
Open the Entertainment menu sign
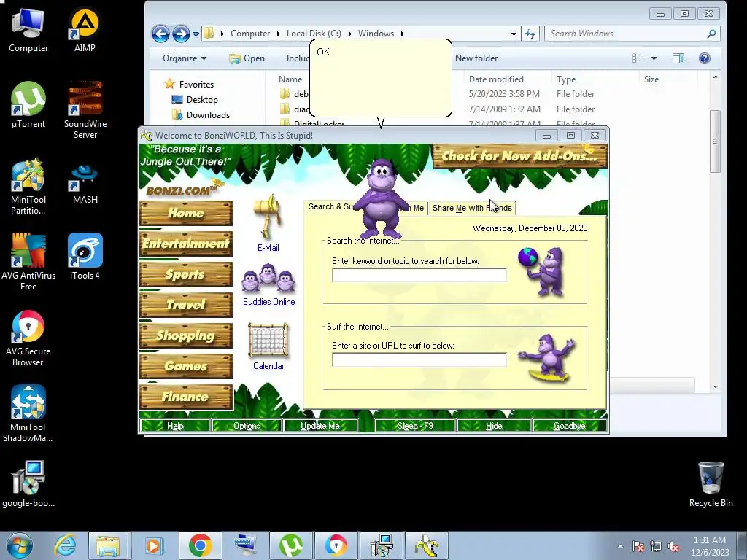click(x=186, y=244)
